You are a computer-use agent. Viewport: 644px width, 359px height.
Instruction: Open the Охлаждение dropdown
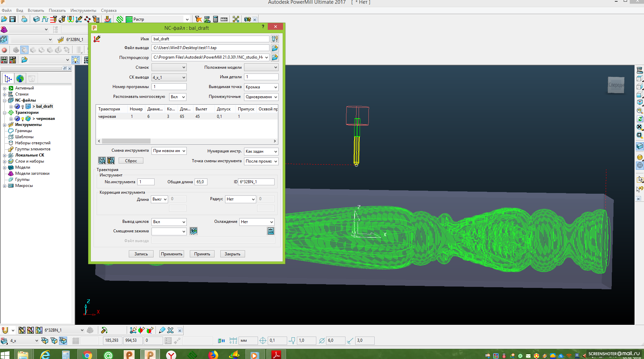257,222
